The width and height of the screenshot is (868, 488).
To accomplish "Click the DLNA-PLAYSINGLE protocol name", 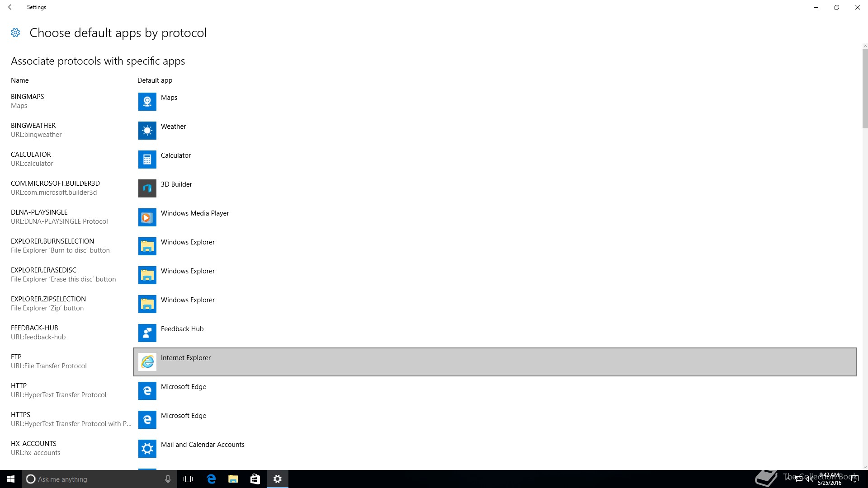I will (x=39, y=212).
